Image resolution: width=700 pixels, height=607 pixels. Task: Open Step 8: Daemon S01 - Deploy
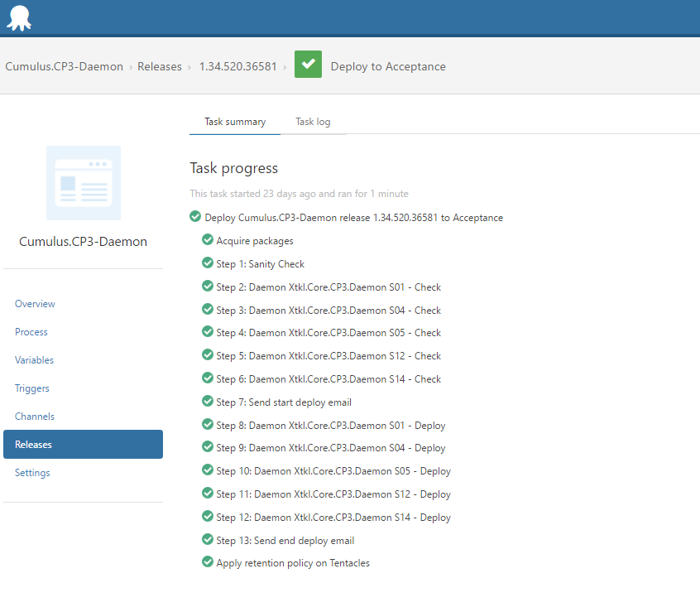[x=331, y=426]
